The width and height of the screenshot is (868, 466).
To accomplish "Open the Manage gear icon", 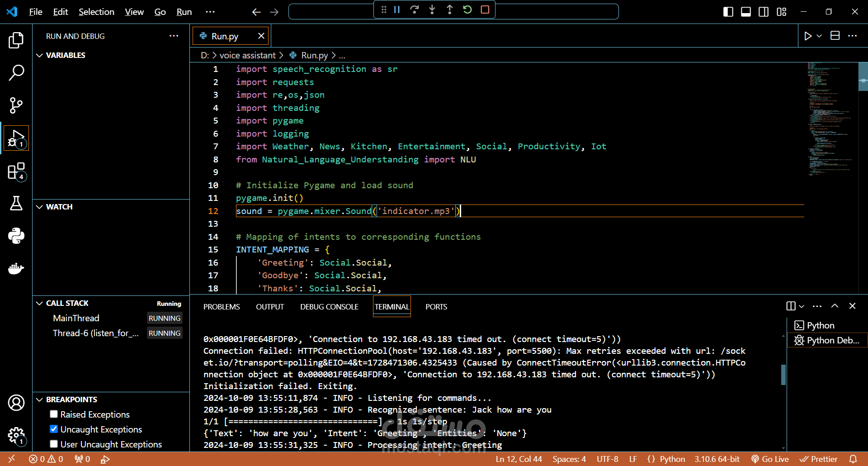I will 16,436.
